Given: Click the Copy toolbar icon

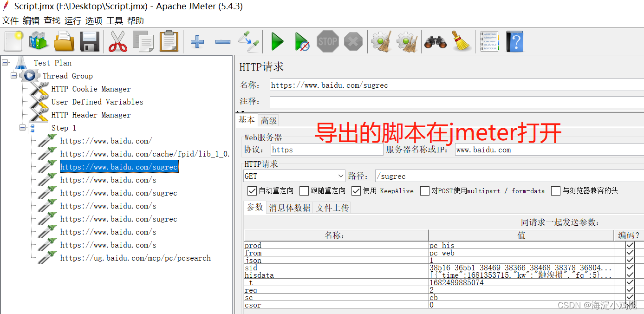Looking at the screenshot, I should [143, 41].
